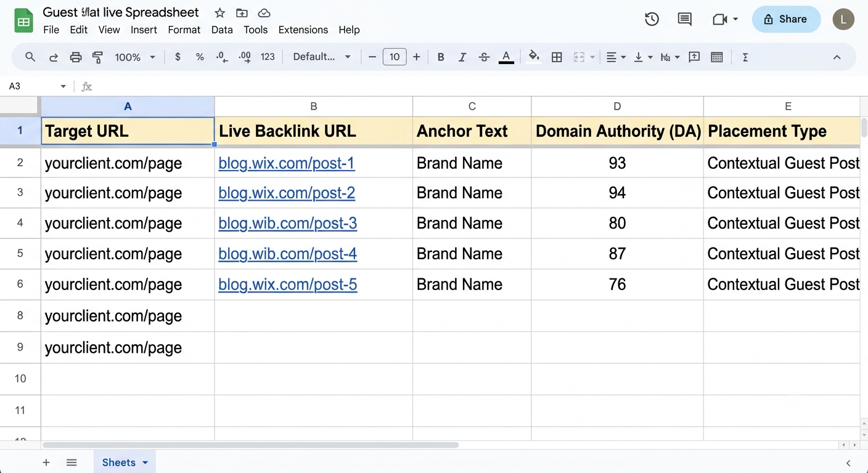Open the File menu
Viewport: 868px width, 473px height.
(51, 30)
